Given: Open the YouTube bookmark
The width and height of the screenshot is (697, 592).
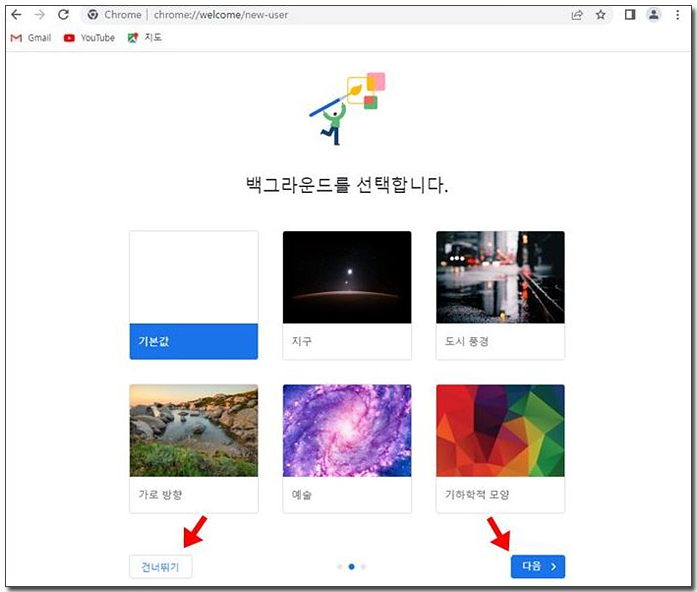Looking at the screenshot, I should tap(89, 38).
